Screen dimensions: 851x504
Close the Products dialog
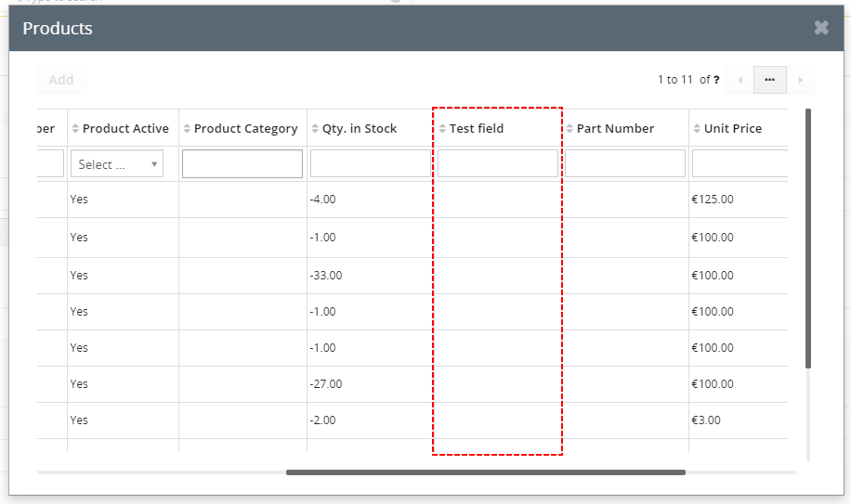821,28
